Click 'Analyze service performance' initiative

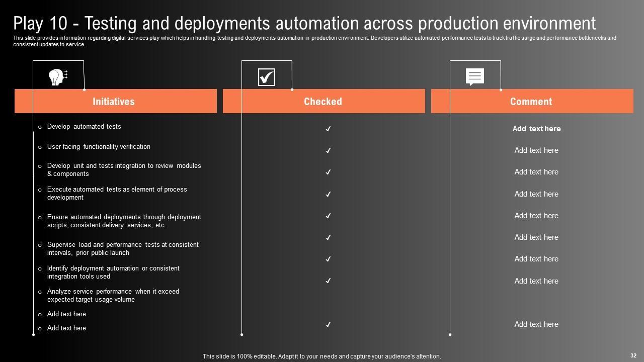click(113, 296)
